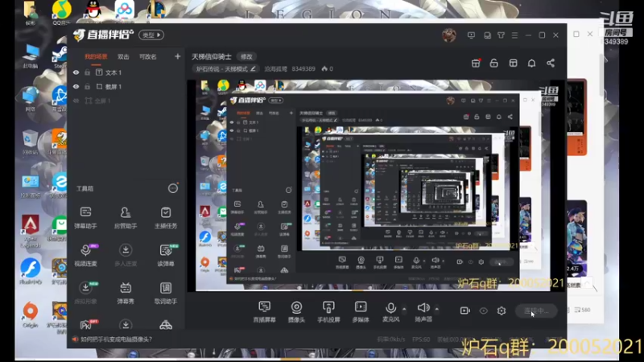This screenshot has width=644, height=362.
Task: Select the 文本 1 source row
Action: [126, 72]
